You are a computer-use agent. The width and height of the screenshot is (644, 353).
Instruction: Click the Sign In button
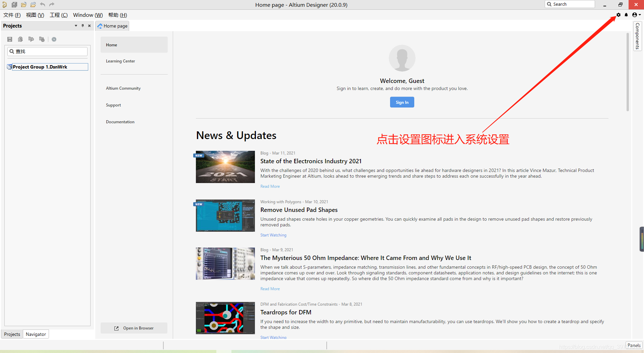(402, 102)
